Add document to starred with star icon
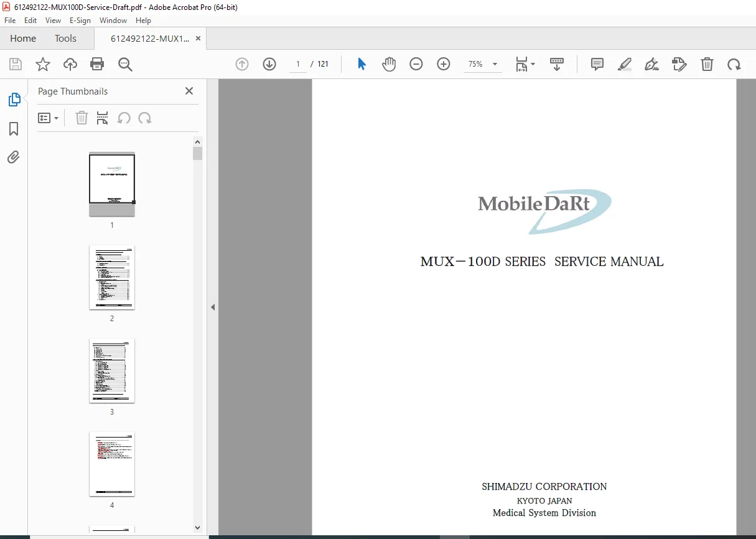Screen dimensions: 756x539 coord(43,64)
